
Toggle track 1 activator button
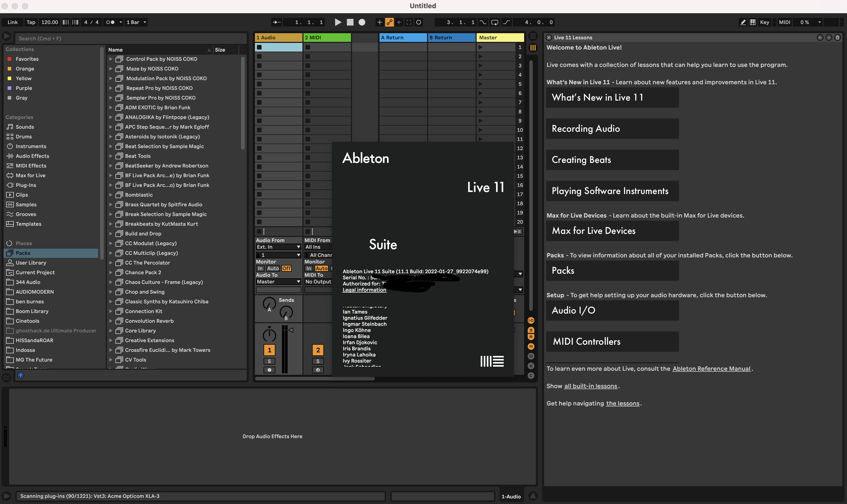click(269, 350)
